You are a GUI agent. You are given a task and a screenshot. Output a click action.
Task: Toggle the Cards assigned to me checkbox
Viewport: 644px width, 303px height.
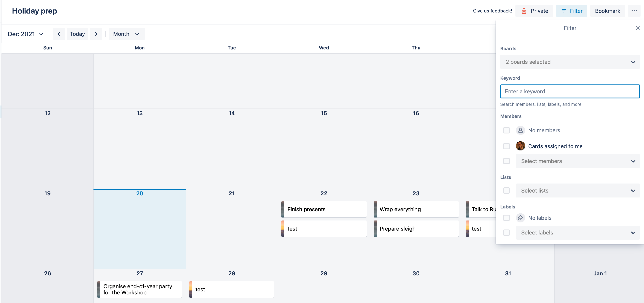(x=506, y=146)
